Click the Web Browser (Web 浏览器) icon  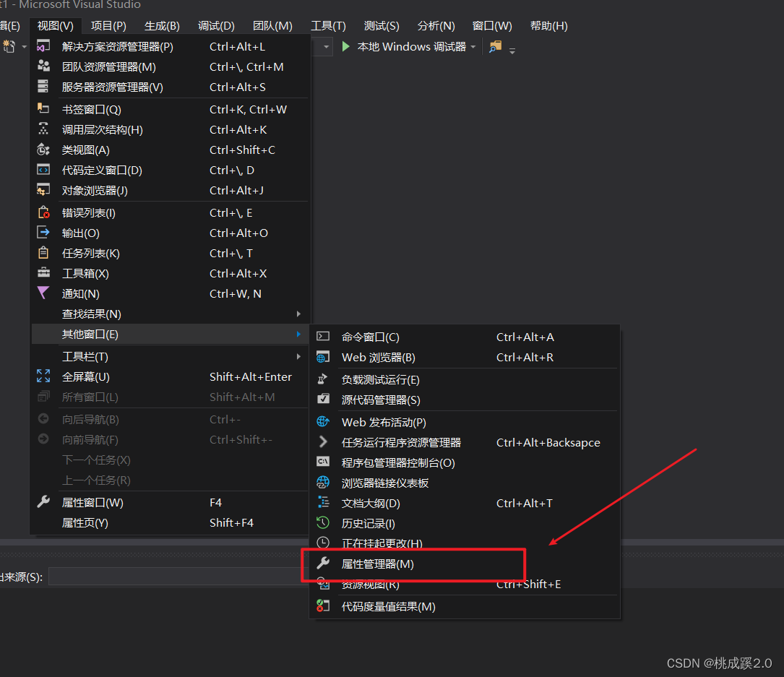click(323, 357)
